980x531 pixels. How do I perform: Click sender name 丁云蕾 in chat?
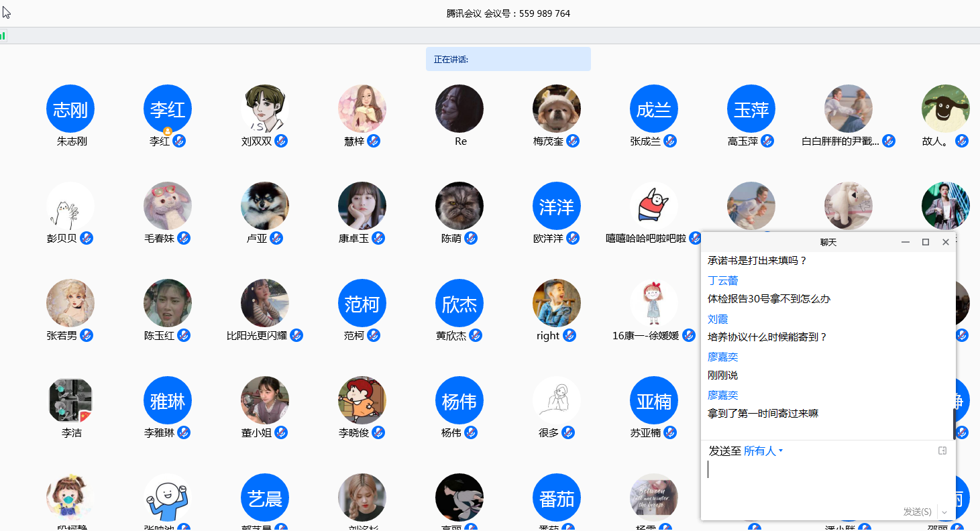pos(722,281)
